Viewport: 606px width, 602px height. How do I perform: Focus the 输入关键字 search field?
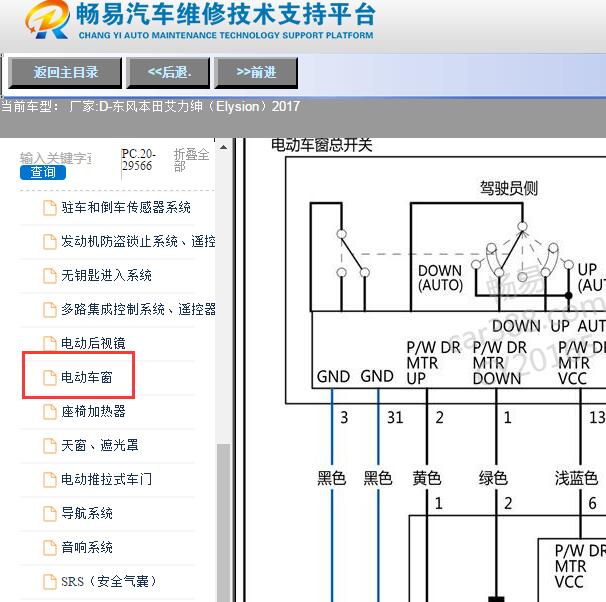click(x=56, y=158)
